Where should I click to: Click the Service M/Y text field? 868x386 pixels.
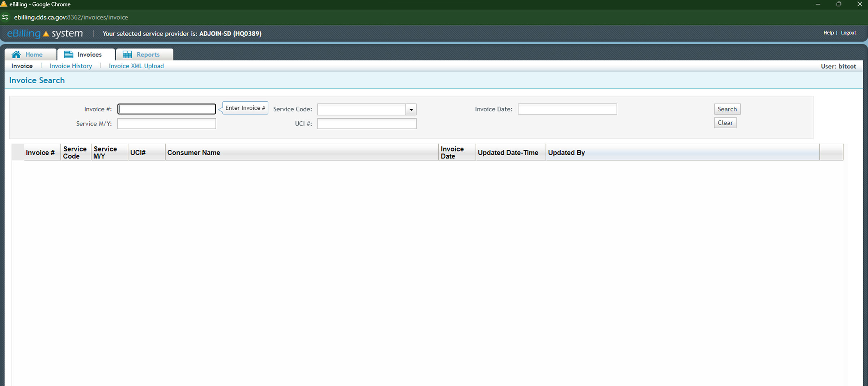click(x=166, y=123)
